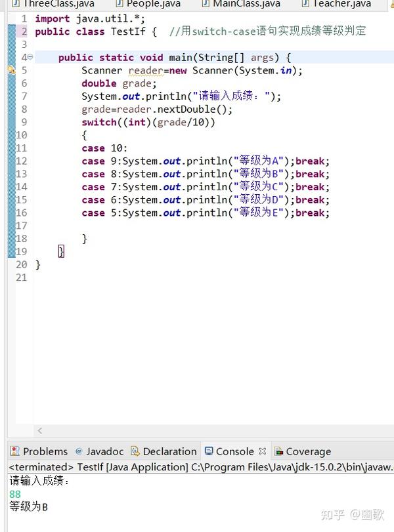Click the Console monitor icon
The image size is (394, 532).
[x=209, y=451]
